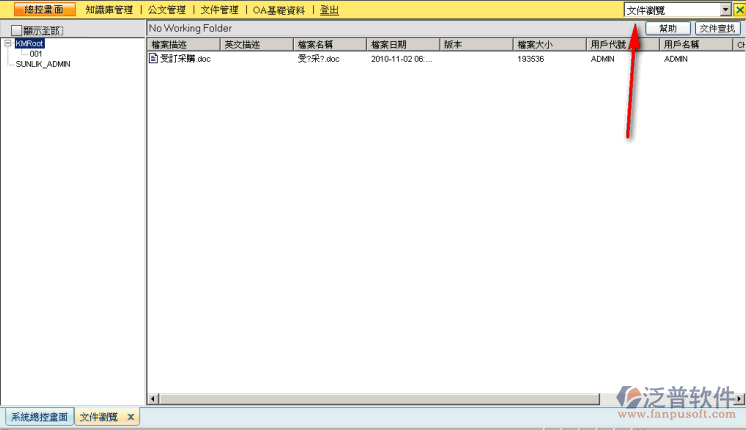
Task: Open the 知識庫管理 menu
Action: pos(109,10)
